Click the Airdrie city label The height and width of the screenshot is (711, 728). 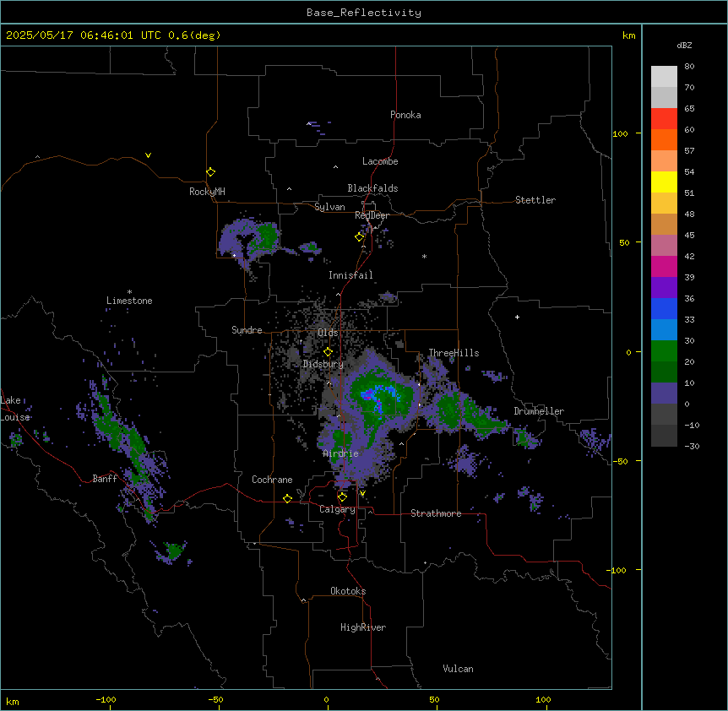pos(341,454)
